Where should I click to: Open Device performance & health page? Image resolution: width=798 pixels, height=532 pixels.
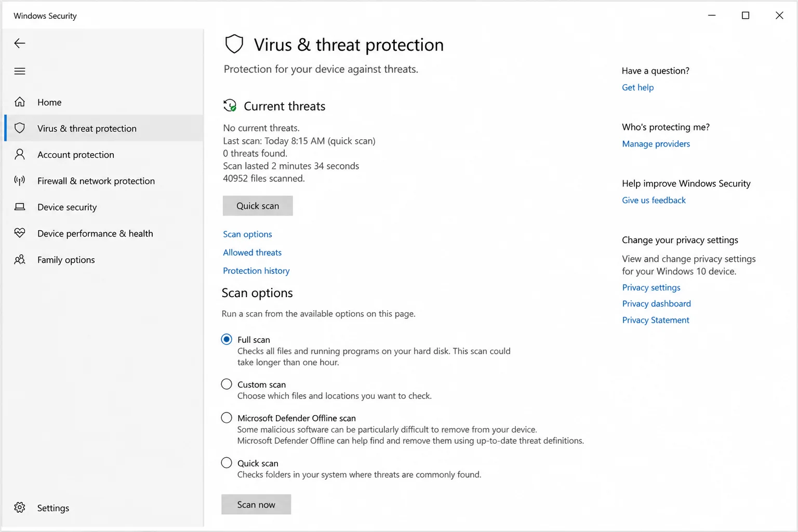point(103,233)
